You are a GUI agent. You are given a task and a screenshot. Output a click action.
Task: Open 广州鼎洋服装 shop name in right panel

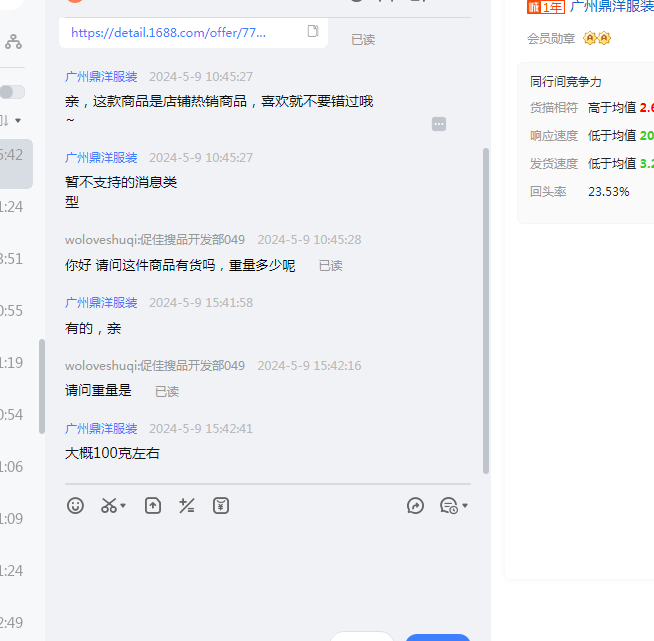tap(611, 6)
